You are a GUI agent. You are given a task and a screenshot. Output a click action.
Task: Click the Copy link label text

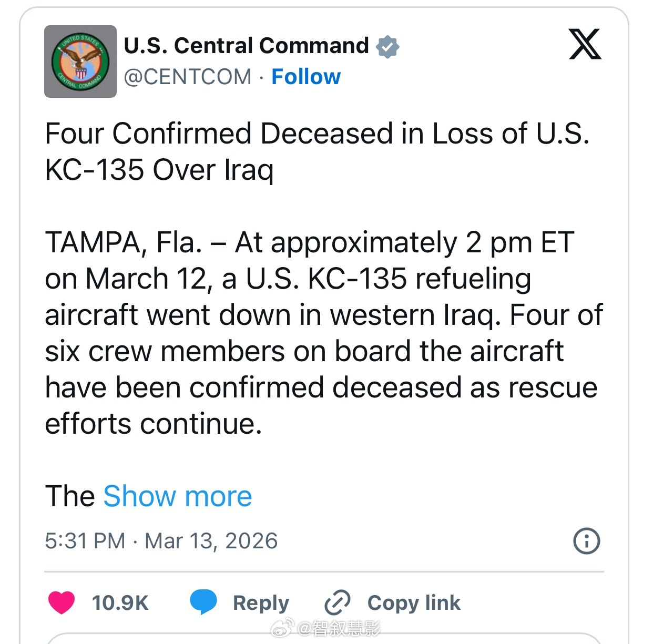[413, 603]
